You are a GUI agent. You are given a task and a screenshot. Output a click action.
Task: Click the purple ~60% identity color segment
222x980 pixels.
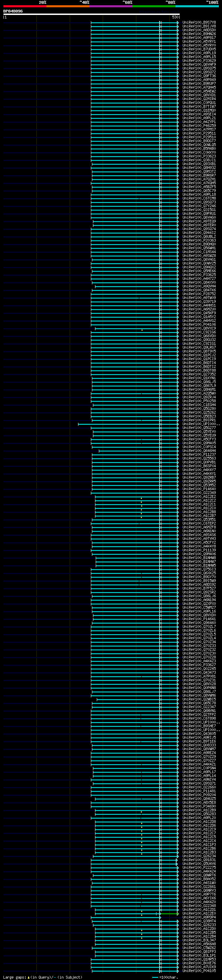pyautogui.click(x=111, y=6)
